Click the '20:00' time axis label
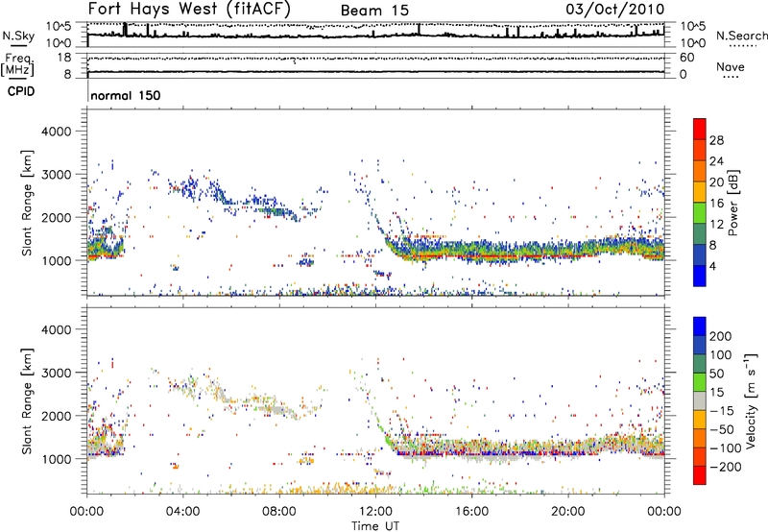Viewport: 768px width, 532px height. point(568,512)
